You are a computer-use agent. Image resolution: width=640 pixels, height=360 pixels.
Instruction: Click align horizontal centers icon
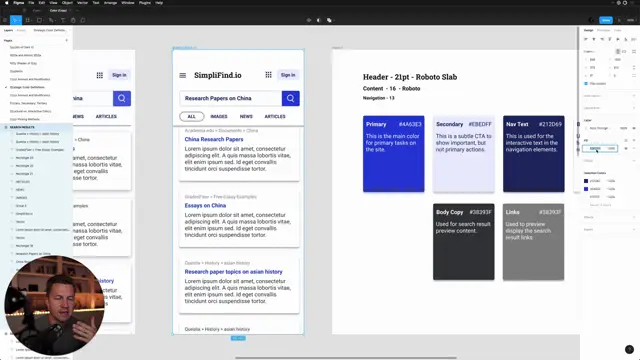tap(594, 39)
